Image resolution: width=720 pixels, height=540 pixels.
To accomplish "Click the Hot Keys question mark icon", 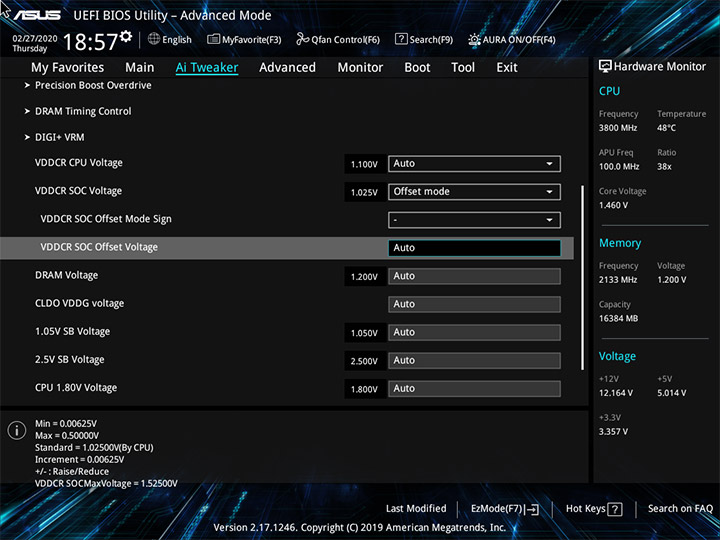I will coord(615,509).
